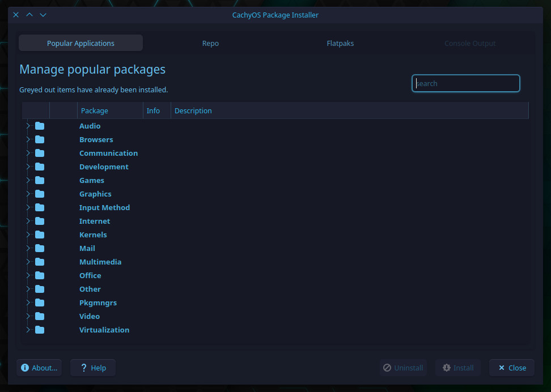
Task: Expand the Pkgmngrs category chevron
Action: 28,302
